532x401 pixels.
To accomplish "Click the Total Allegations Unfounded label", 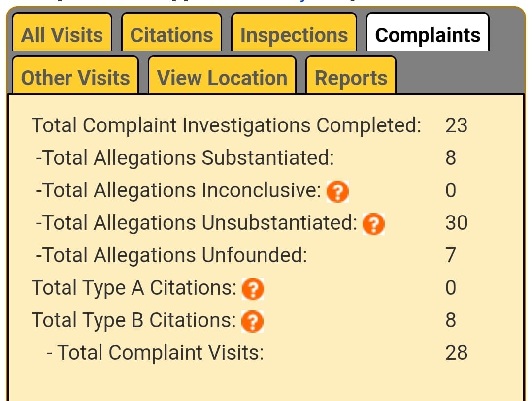I will coord(171,255).
